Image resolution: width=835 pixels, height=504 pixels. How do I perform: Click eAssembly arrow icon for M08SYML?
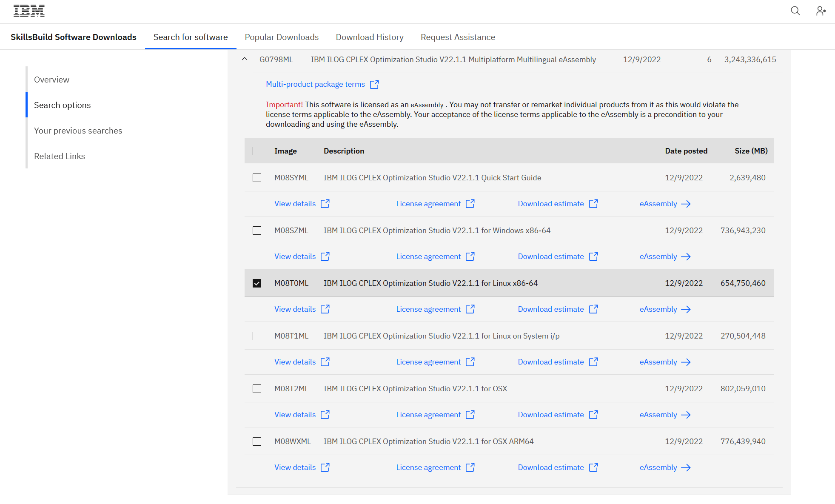(686, 204)
